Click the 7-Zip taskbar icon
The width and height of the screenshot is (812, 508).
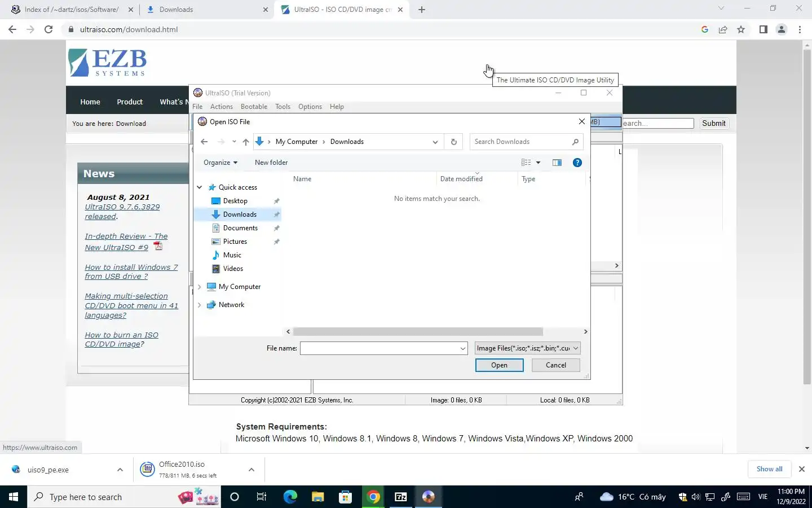(x=401, y=497)
